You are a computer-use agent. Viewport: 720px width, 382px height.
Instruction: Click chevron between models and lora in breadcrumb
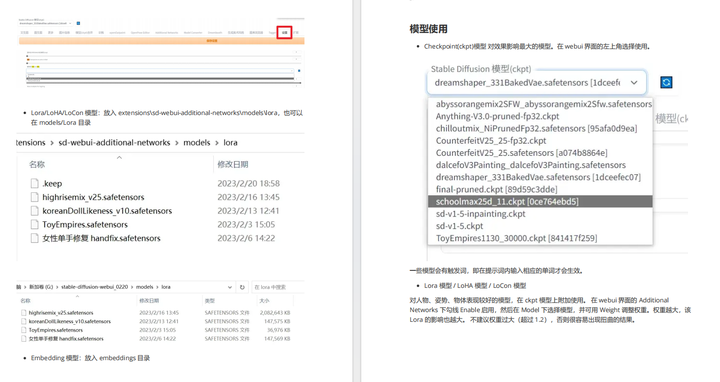[217, 143]
